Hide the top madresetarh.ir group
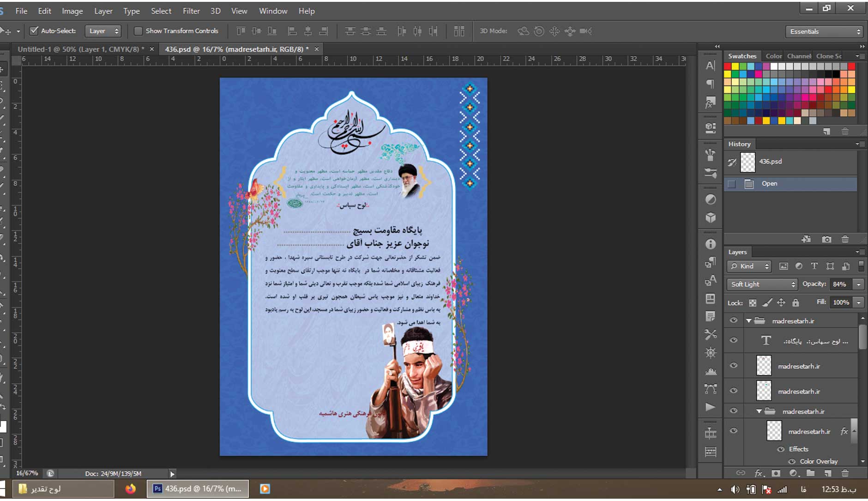This screenshot has width=868, height=501. tap(733, 320)
